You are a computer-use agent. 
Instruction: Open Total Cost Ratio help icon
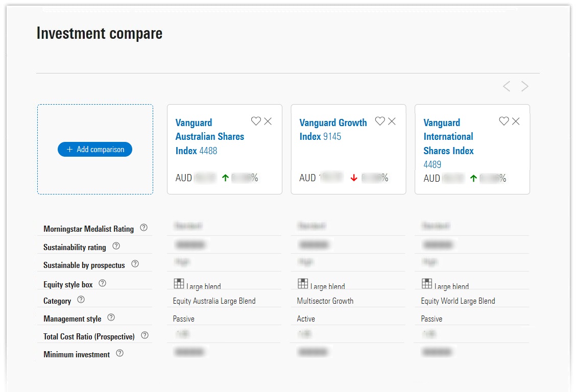coord(145,335)
